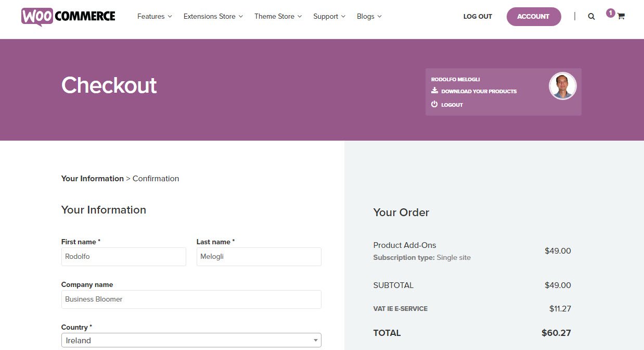Click the LOG OUT link in header
644x350 pixels.
[x=478, y=17]
